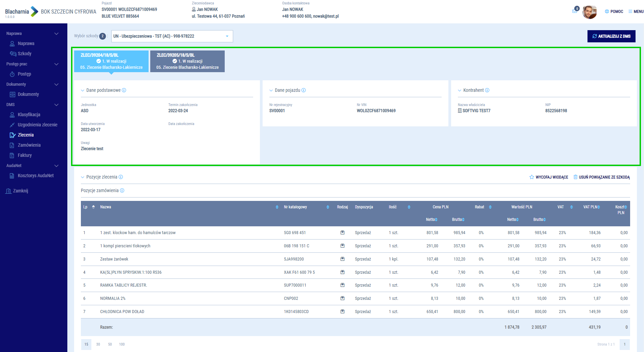The width and height of the screenshot is (644, 352).
Task: Collapse the Naprawa sidebar section
Action: 57,34
